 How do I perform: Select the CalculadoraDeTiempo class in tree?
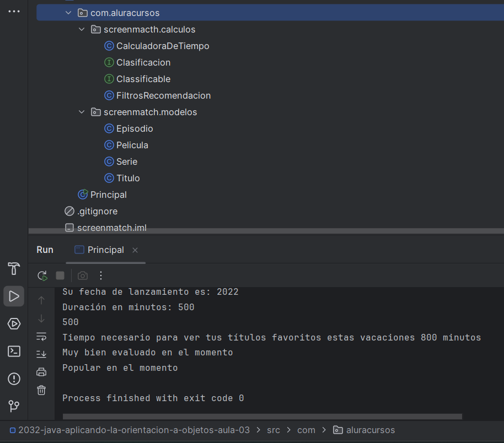point(163,46)
